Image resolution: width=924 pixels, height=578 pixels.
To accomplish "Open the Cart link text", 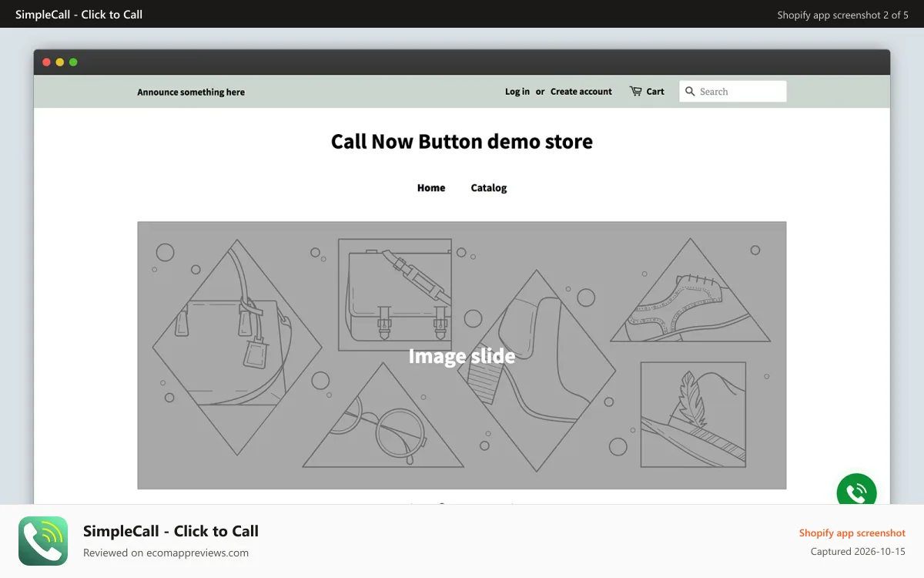I will (x=655, y=92).
